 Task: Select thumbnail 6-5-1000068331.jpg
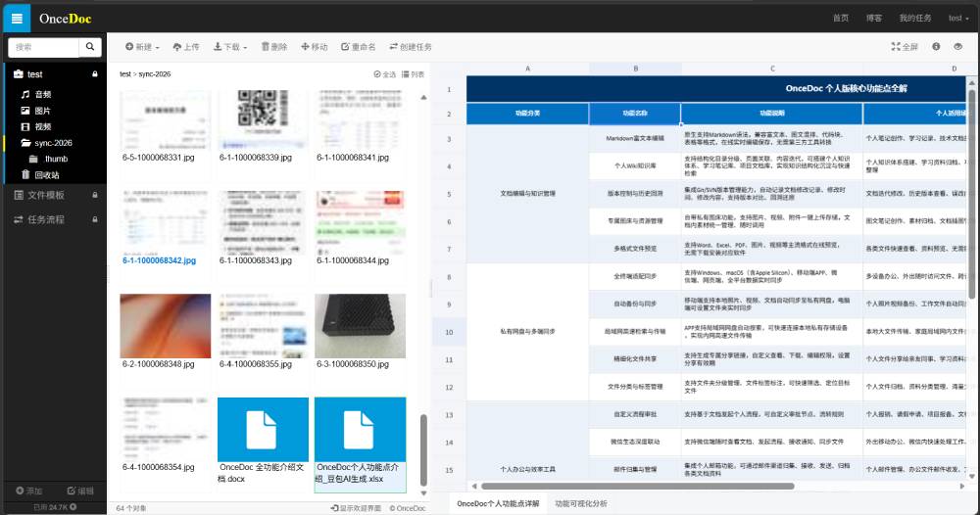165,119
